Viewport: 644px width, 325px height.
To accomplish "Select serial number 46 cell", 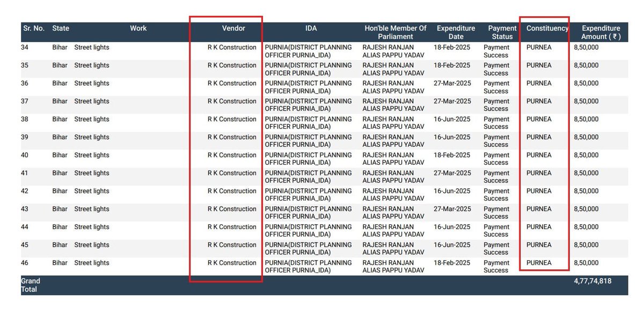I will [x=25, y=263].
